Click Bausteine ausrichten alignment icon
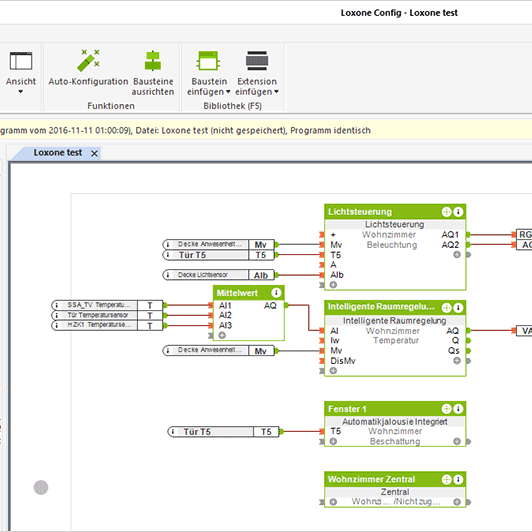Screen dimensions: 532x532 click(x=153, y=61)
